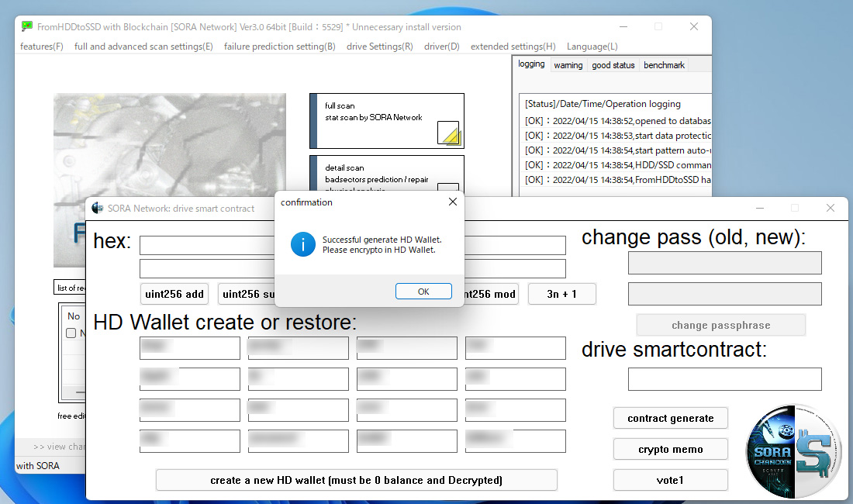Click the log entry start data protection
Viewport: 853px width, 504px height.
[617, 136]
